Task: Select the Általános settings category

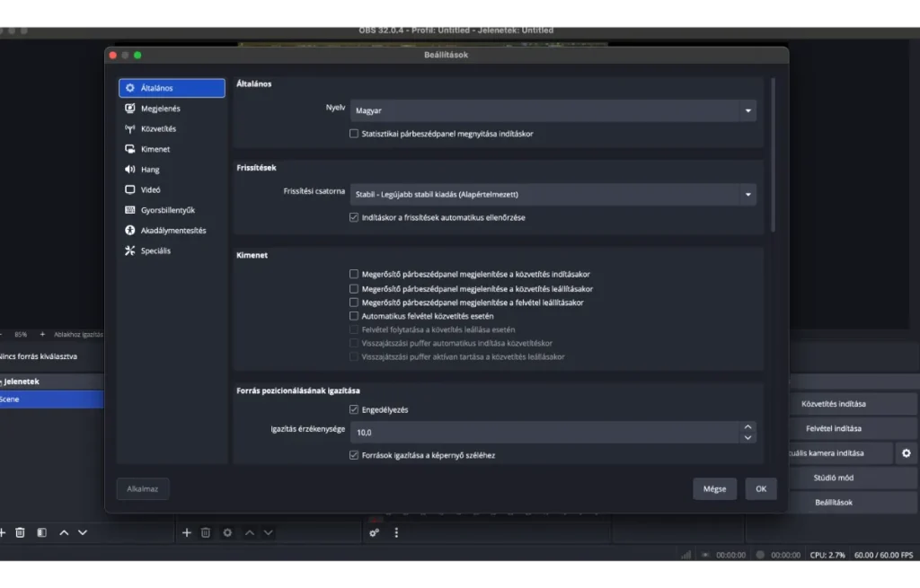Action: tap(172, 88)
